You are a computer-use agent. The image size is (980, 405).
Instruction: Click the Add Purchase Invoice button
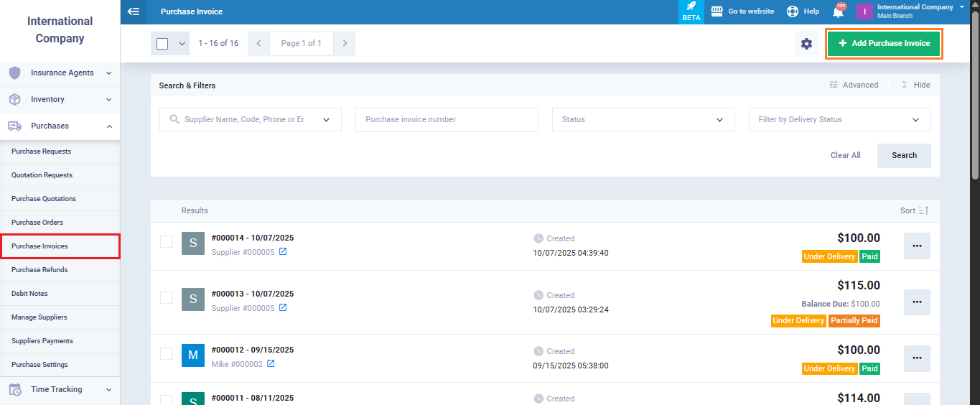883,44
